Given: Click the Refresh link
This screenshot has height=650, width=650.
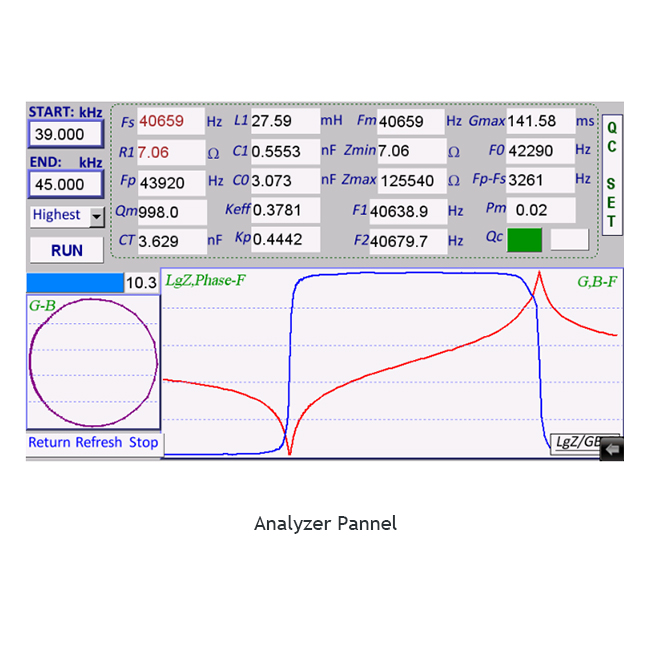Looking at the screenshot, I should pyautogui.click(x=99, y=442).
